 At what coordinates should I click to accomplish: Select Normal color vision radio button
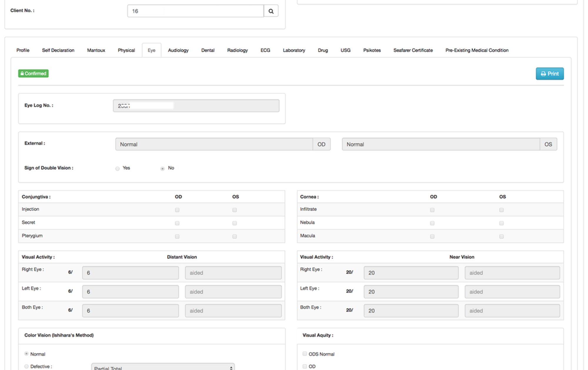click(x=26, y=354)
